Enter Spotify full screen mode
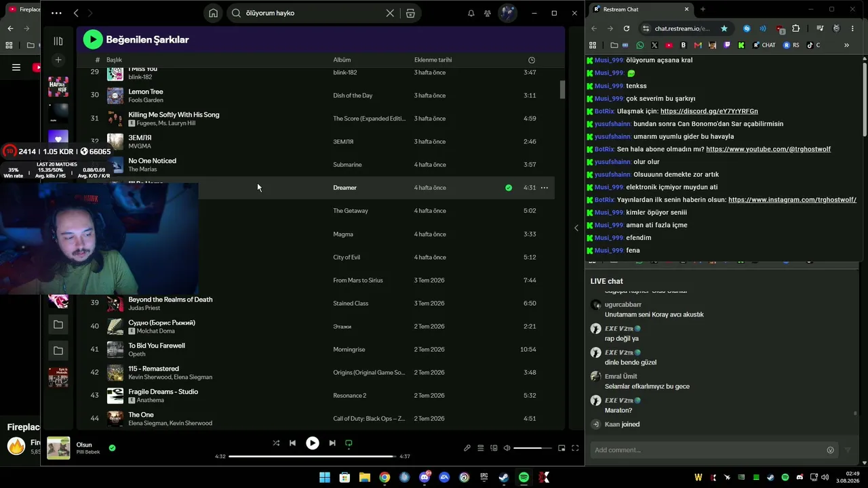This screenshot has width=868, height=488. [x=575, y=448]
